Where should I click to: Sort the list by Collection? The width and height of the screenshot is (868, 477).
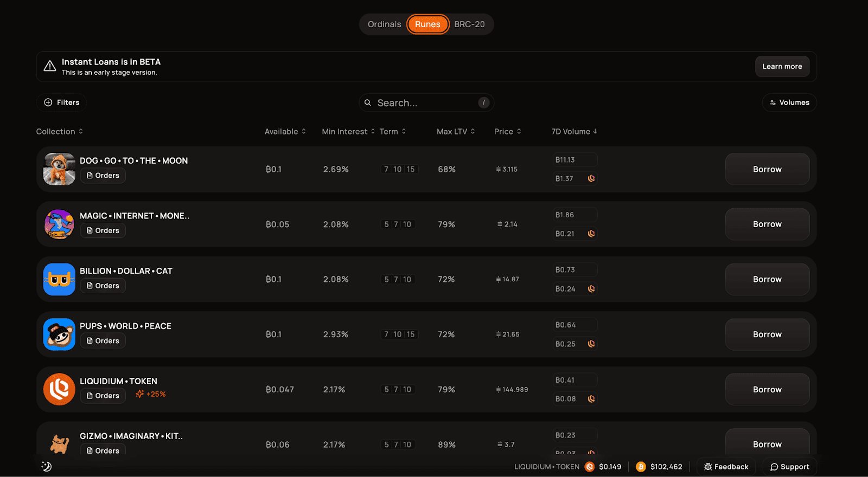(x=60, y=132)
